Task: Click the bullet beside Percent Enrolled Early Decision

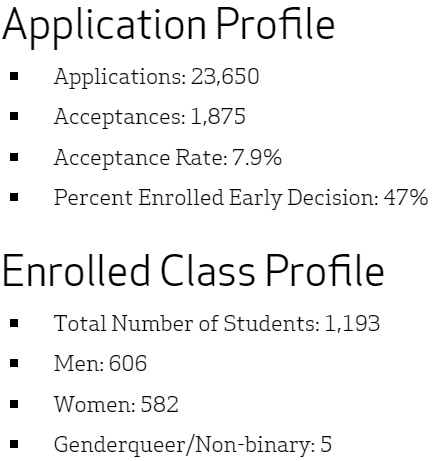Action: point(14,197)
